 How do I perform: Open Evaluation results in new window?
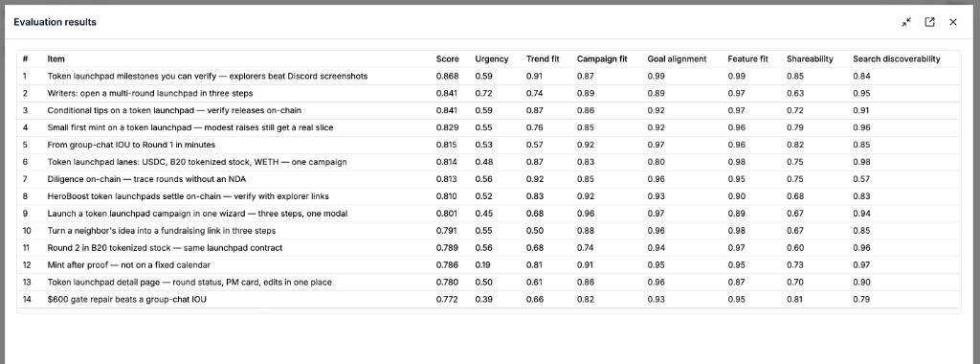click(929, 22)
